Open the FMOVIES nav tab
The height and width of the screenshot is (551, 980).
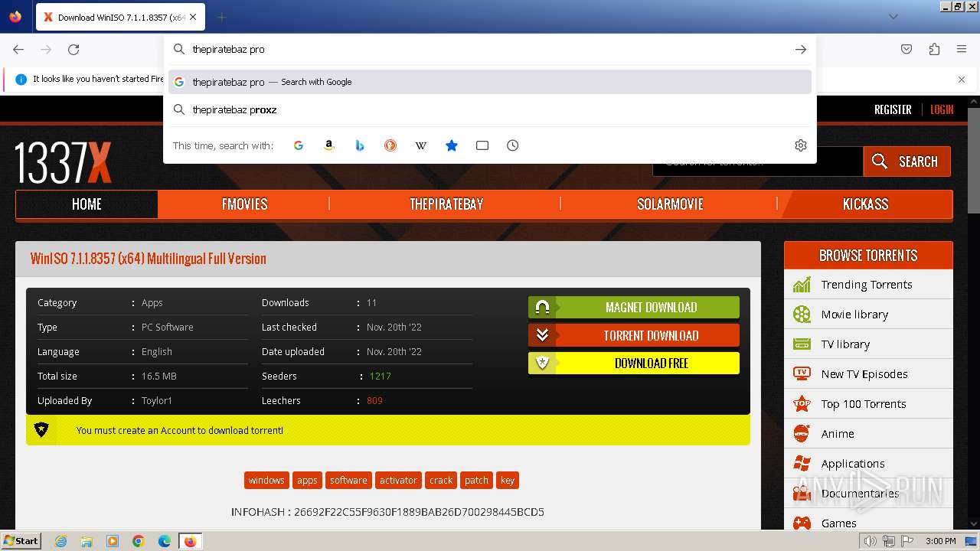pyautogui.click(x=245, y=204)
